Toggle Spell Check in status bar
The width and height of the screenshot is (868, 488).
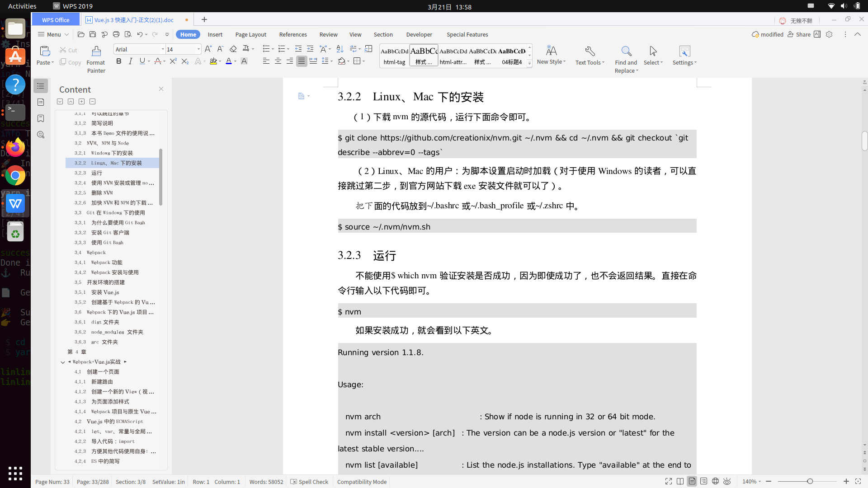tap(310, 482)
